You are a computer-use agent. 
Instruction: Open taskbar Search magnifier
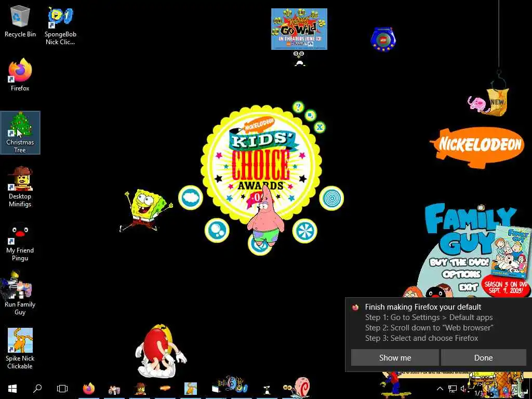pyautogui.click(x=37, y=389)
